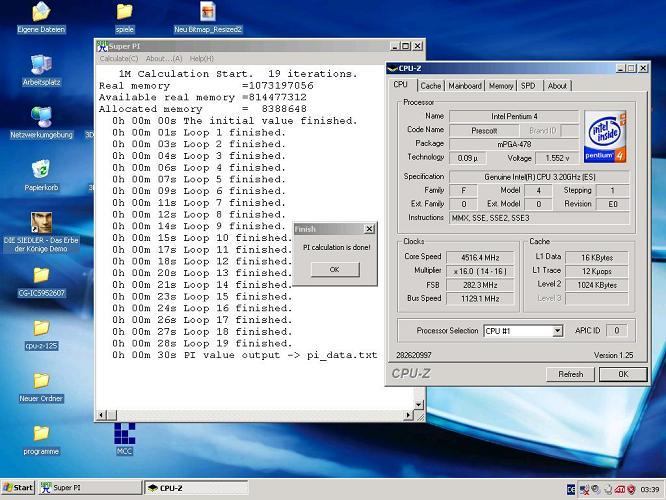Click the taskbar clock showing 03:39
This screenshot has height=500, width=666.
pos(649,490)
